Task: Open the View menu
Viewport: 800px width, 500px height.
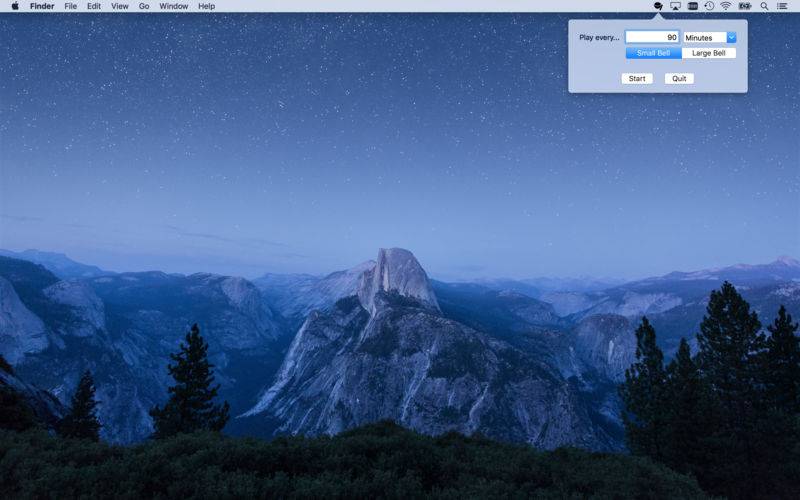Action: click(x=120, y=6)
